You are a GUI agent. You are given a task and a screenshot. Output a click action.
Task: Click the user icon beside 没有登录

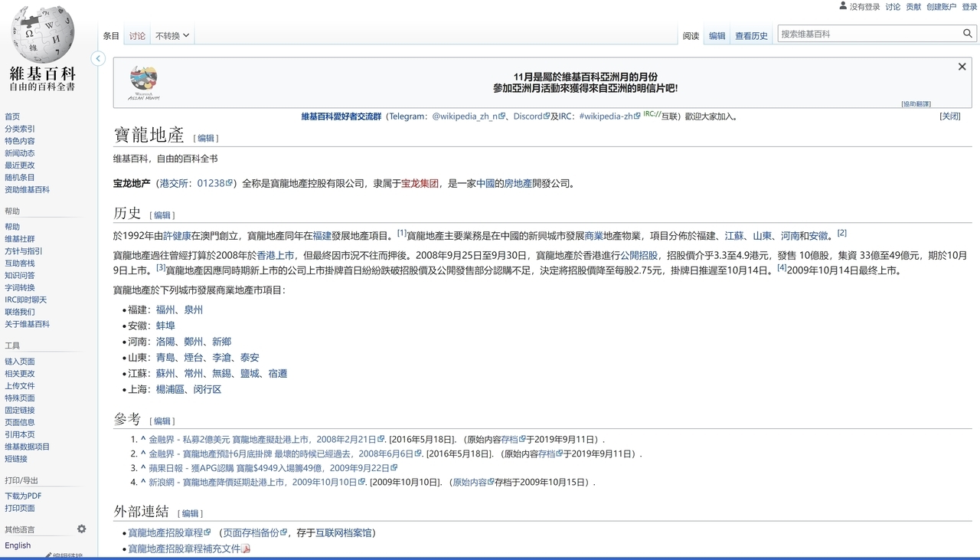tap(843, 6)
